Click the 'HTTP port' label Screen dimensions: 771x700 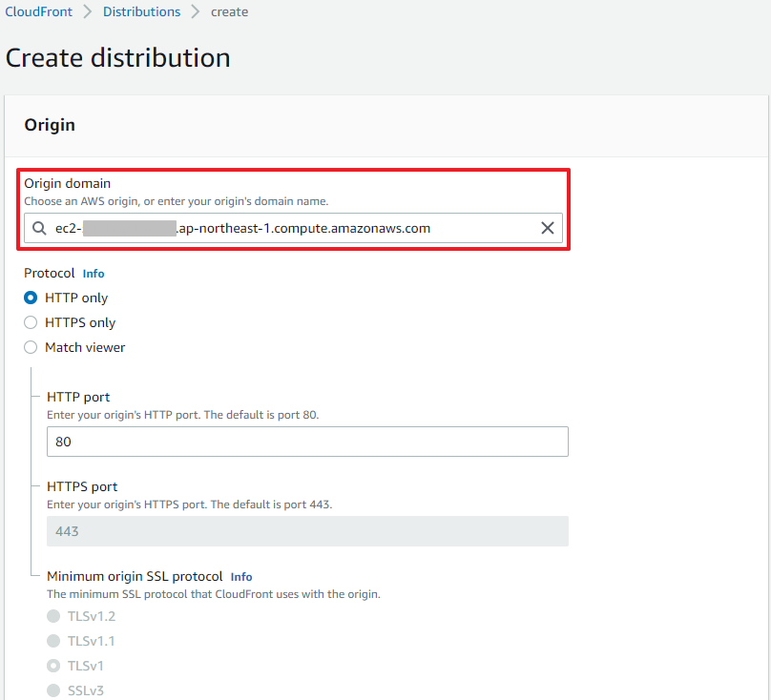click(78, 397)
